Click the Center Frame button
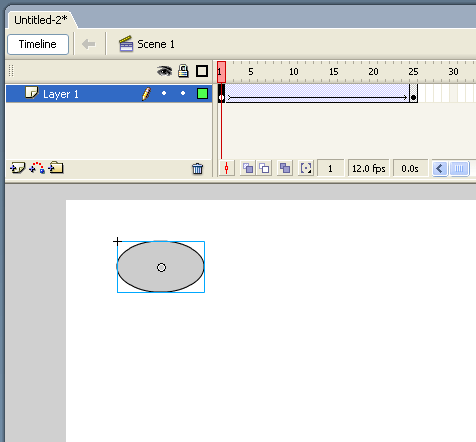The width and height of the screenshot is (476, 442). click(x=226, y=168)
